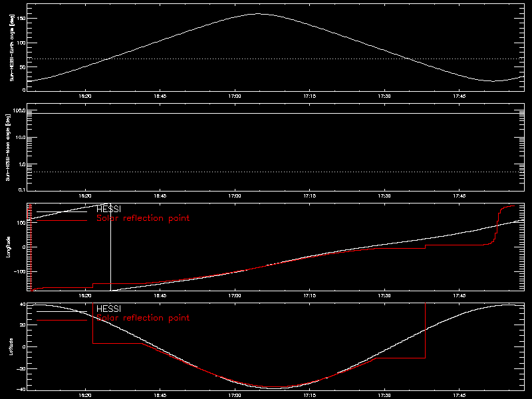Click the 100 tick on Earth angle plot
The height and width of the screenshot is (399, 532).
pyautogui.click(x=21, y=43)
